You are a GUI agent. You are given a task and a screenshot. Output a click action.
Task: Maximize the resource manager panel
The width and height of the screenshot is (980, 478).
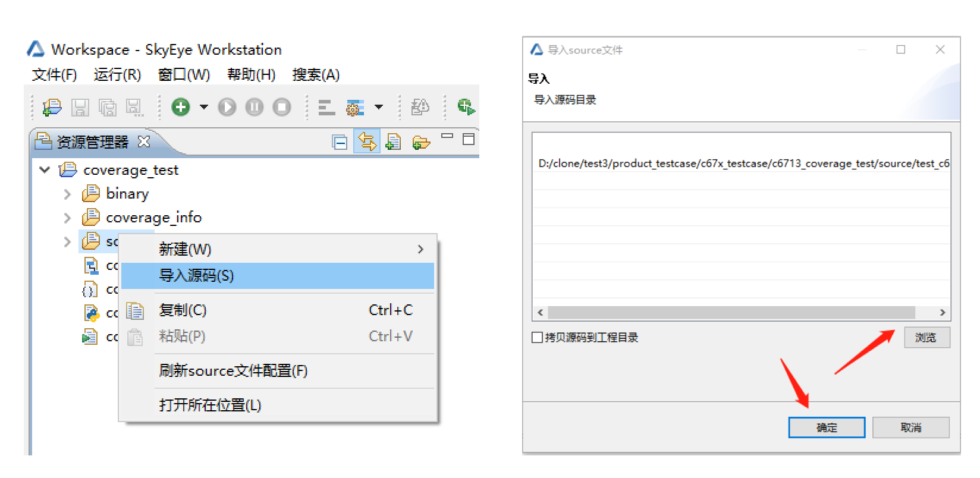click(469, 139)
